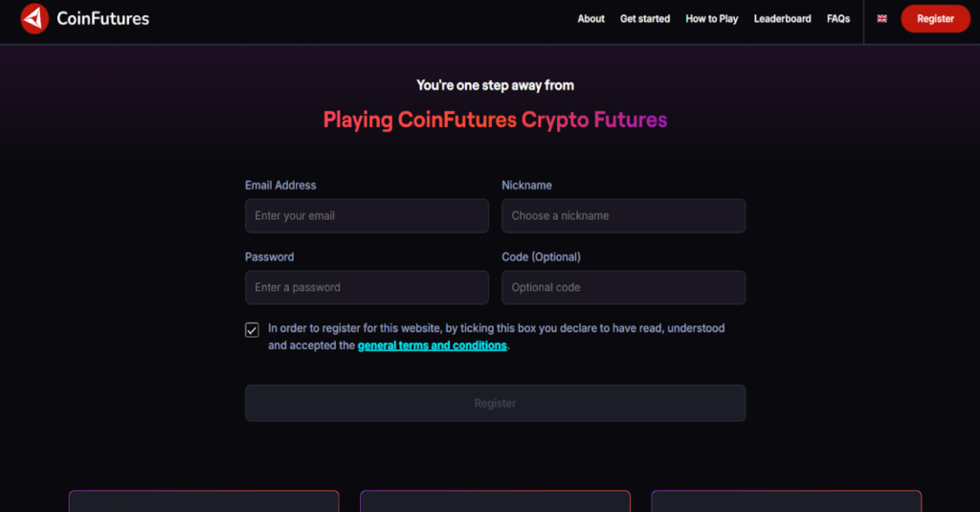The width and height of the screenshot is (980, 512).
Task: Open the About menu item
Action: [x=590, y=19]
